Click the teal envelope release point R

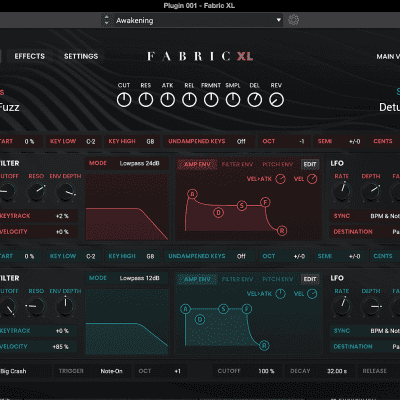click(x=264, y=345)
